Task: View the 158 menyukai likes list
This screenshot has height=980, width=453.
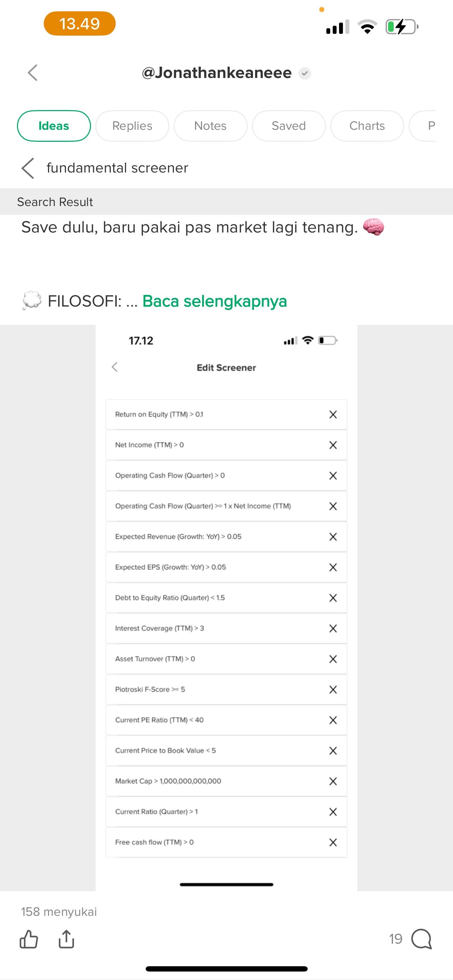Action: coord(59,912)
